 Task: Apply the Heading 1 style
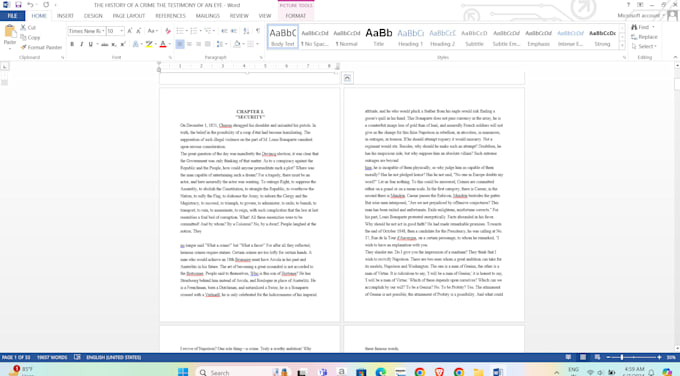(410, 37)
